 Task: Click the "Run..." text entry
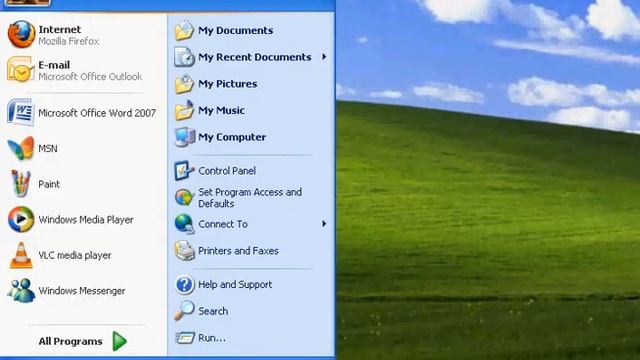tap(212, 338)
